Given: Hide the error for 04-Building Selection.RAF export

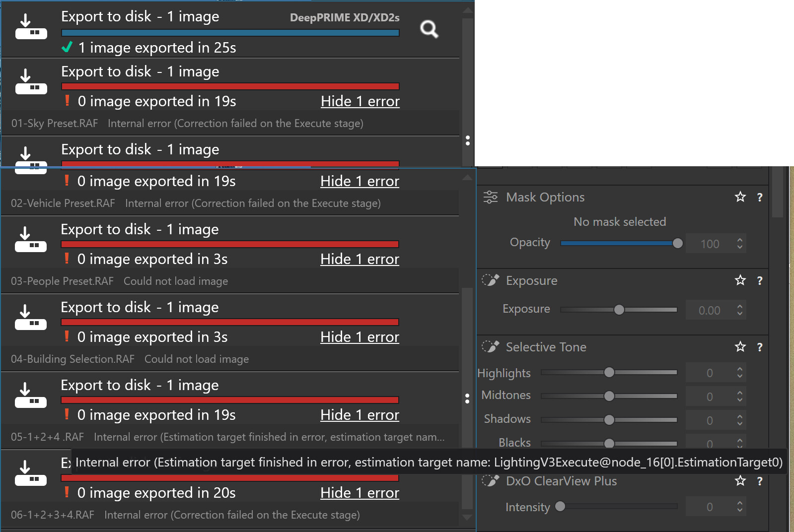Looking at the screenshot, I should coord(360,337).
